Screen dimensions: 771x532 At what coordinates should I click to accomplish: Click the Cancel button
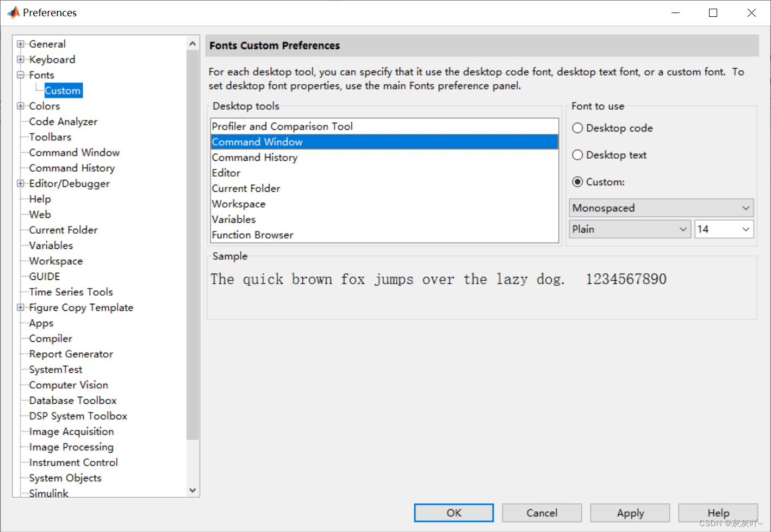tap(542, 513)
